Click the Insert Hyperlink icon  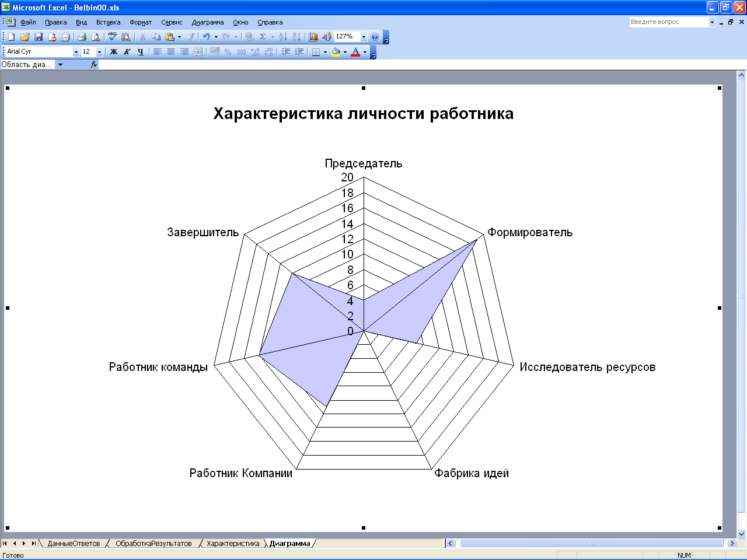click(x=249, y=37)
